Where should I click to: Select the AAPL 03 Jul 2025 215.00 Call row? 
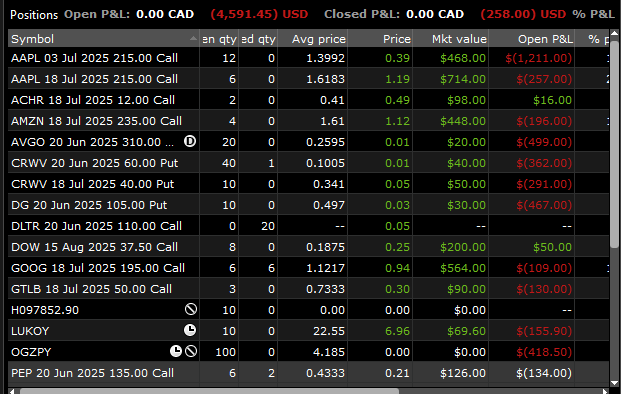[308, 58]
